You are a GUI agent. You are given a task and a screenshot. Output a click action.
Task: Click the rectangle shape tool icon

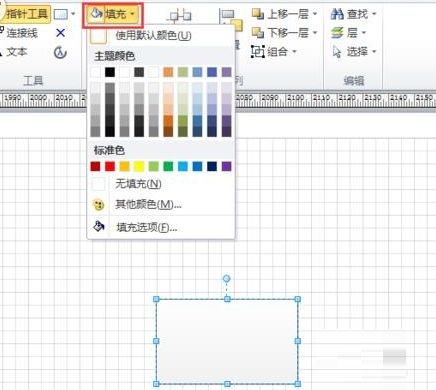[61, 14]
